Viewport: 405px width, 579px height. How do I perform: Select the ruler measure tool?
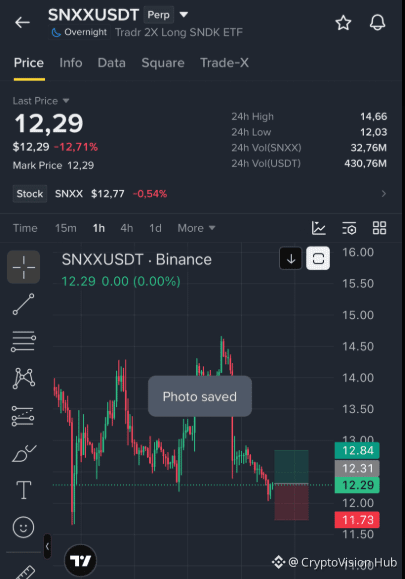(x=25, y=572)
